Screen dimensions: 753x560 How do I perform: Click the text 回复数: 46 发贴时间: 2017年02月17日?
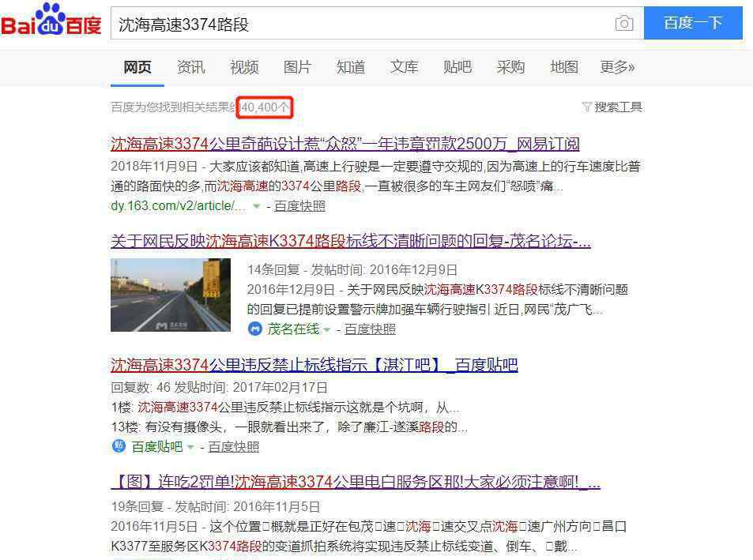[219, 387]
